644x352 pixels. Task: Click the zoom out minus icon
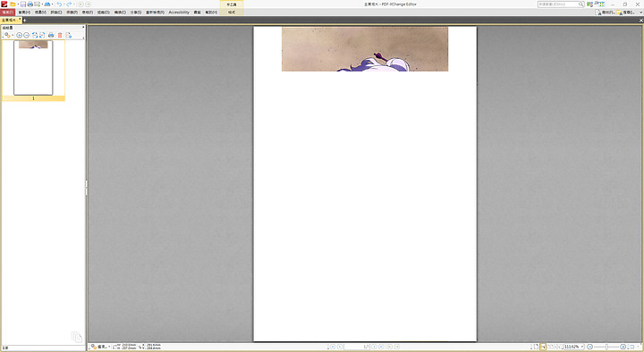589,347
